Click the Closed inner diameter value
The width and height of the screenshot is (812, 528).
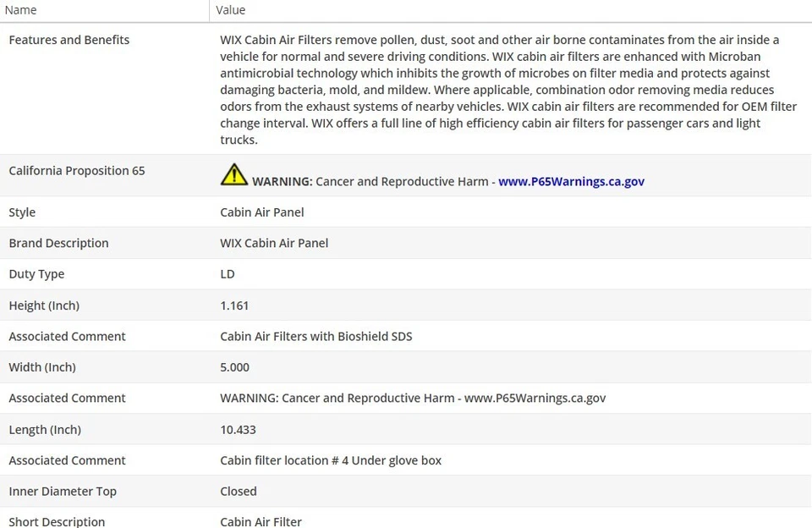click(239, 492)
